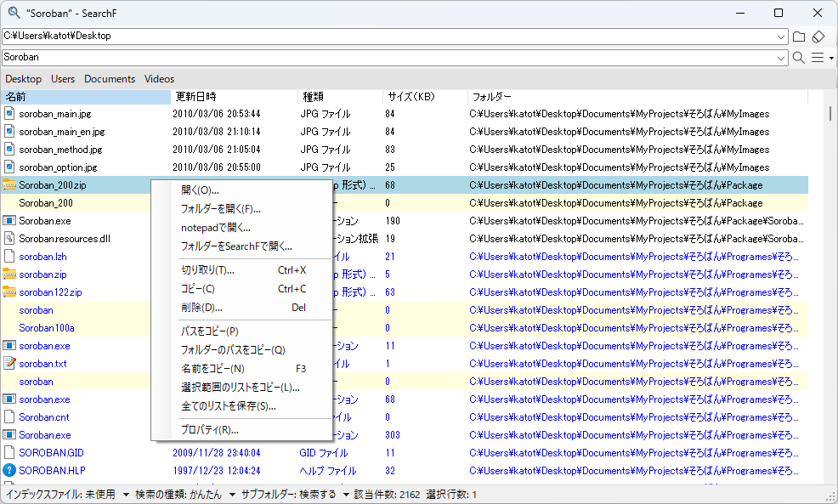Click the soroban.txt notepad icon
Viewport: 838px width, 504px height.
coord(9,364)
